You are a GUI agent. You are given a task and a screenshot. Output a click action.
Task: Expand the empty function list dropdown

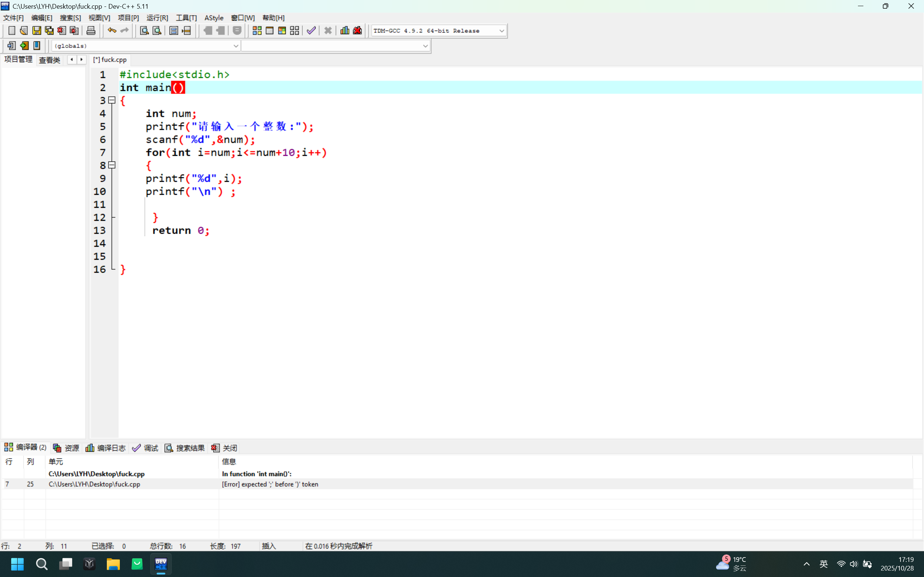[425, 46]
